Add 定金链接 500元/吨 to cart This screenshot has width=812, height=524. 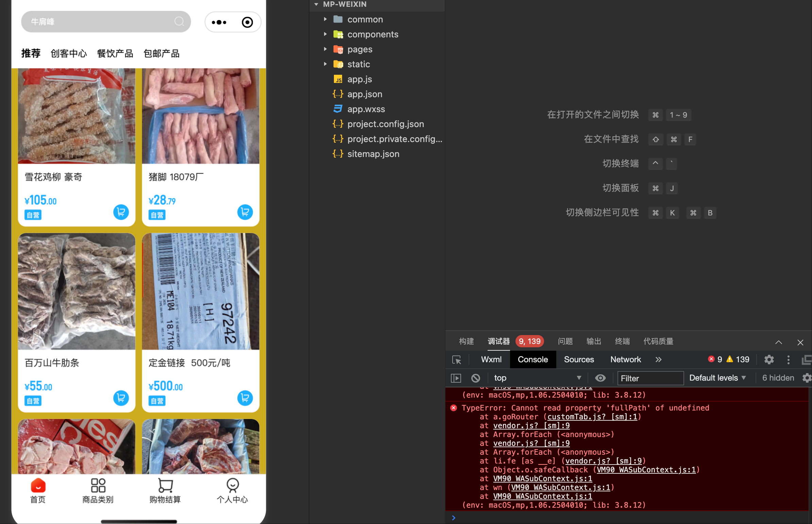(245, 398)
